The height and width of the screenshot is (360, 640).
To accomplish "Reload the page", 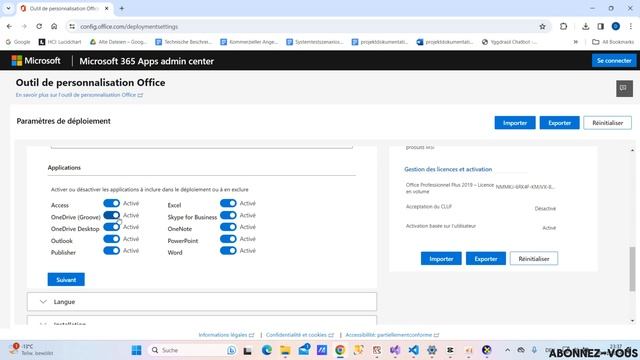I will click(x=39, y=27).
